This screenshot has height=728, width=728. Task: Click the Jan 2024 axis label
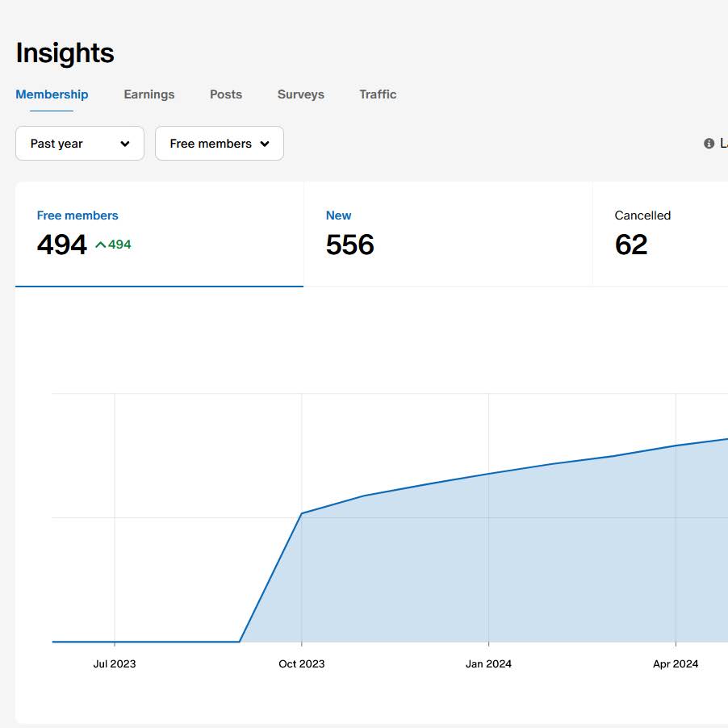click(488, 664)
